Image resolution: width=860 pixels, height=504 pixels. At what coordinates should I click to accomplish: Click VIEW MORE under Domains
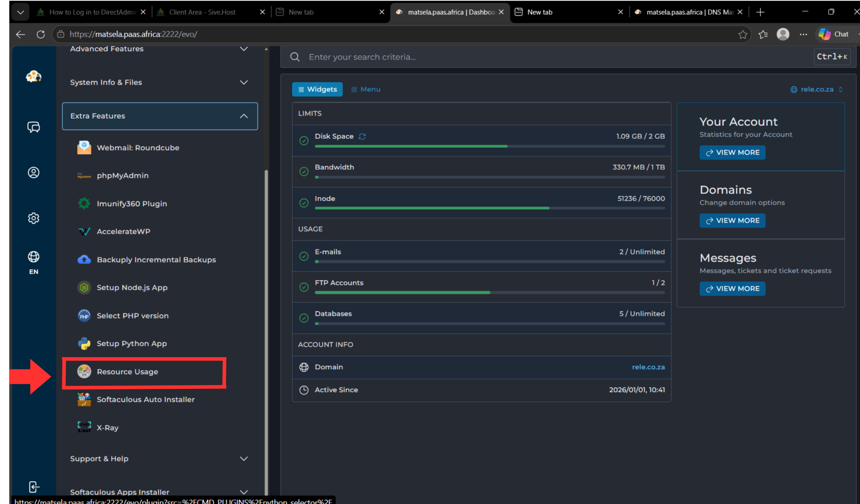pos(732,220)
